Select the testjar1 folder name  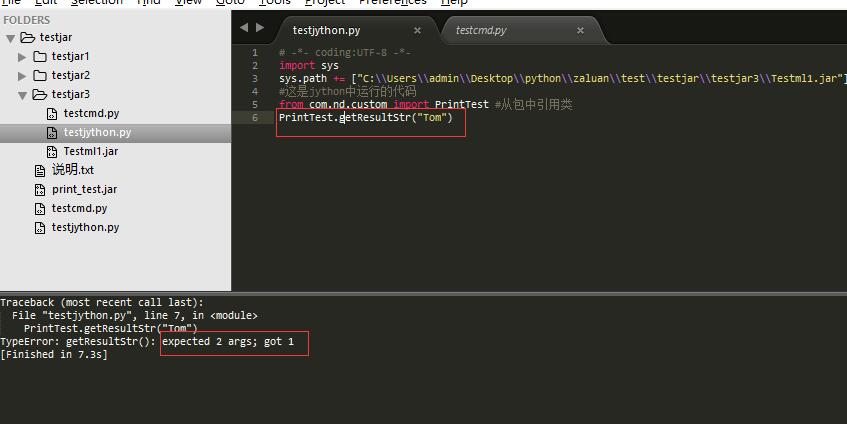click(x=71, y=56)
